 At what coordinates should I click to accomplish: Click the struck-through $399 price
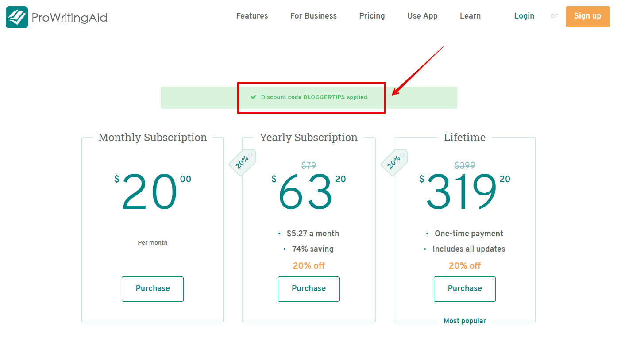click(x=465, y=165)
